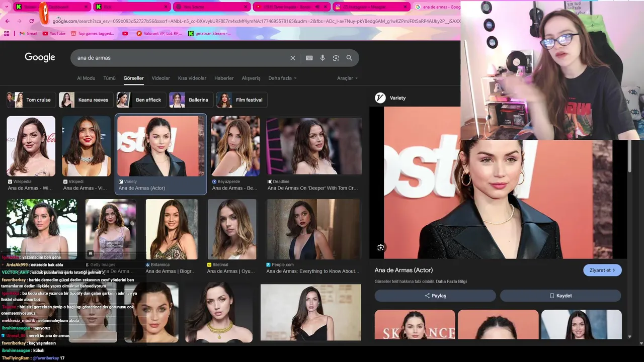This screenshot has height=362, width=644.
Task: Open the apps grid icon in bookmarks bar
Action: [7, 34]
